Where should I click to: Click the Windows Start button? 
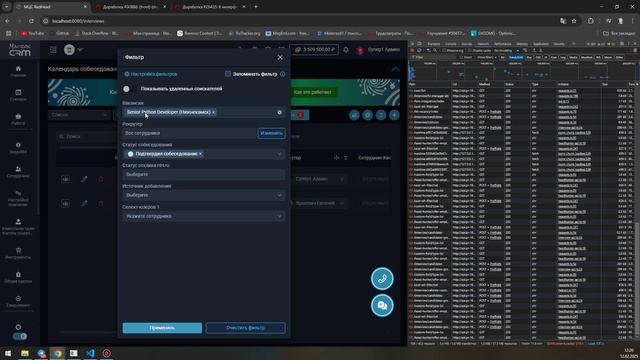point(8,353)
